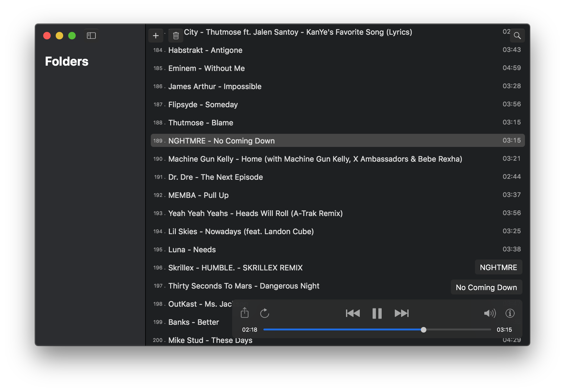
Task: Select Yeah Yeah Yeahs - Heads Will Roll
Action: (338, 213)
